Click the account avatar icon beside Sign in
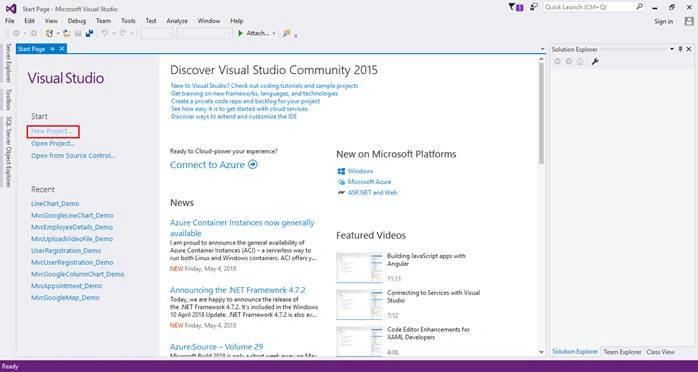The height and width of the screenshot is (372, 698). [x=689, y=21]
